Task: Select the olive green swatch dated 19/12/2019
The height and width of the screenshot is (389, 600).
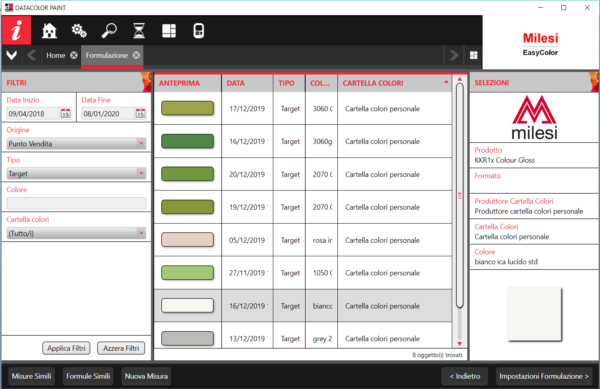Action: (188, 207)
